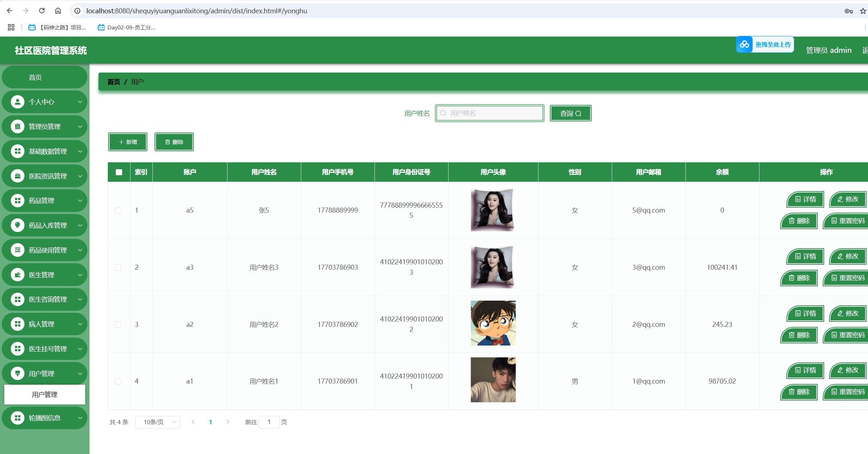Expand 药品管理 menu chevron

(80, 201)
